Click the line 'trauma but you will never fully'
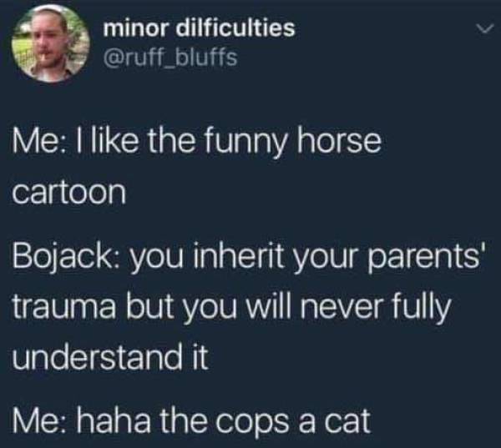Image resolution: width=501 pixels, height=448 pixels. 231,308
